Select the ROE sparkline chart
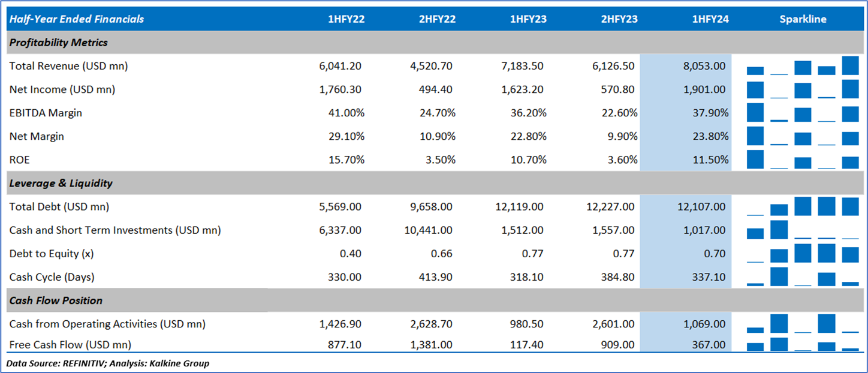The width and height of the screenshot is (868, 373). (x=803, y=160)
